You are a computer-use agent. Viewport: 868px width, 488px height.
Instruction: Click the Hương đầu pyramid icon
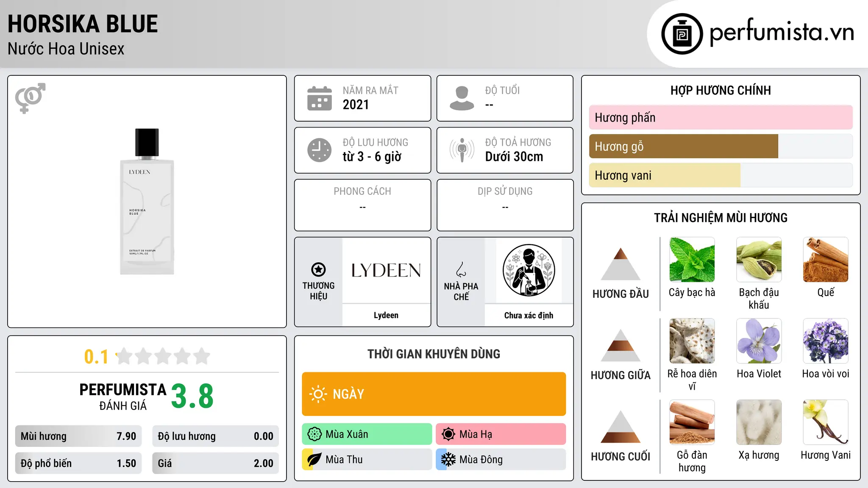[620, 264]
